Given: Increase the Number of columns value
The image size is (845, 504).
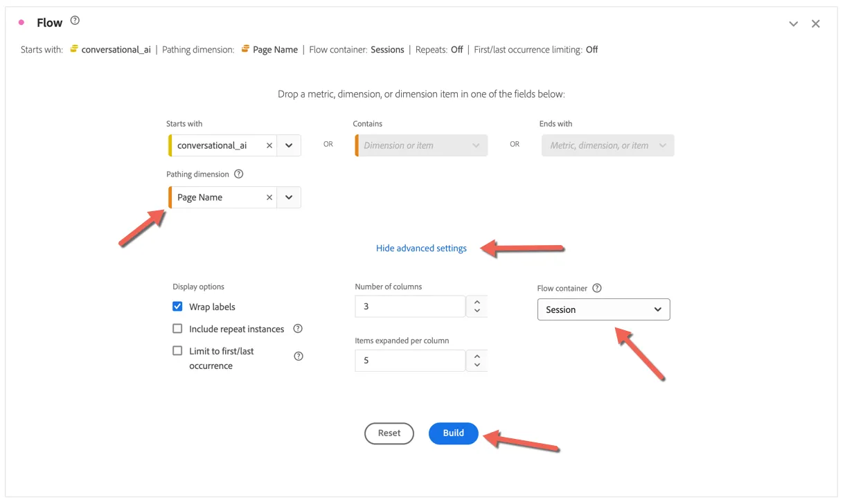Looking at the screenshot, I should [x=477, y=301].
